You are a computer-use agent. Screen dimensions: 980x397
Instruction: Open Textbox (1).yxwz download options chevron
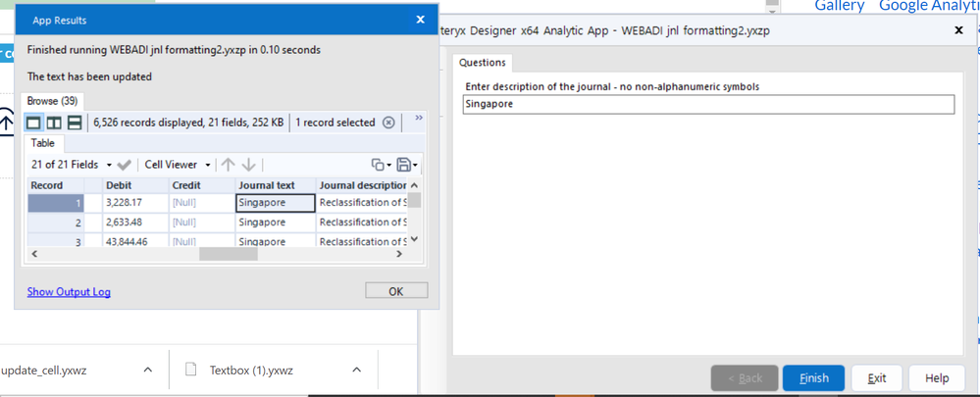[356, 371]
